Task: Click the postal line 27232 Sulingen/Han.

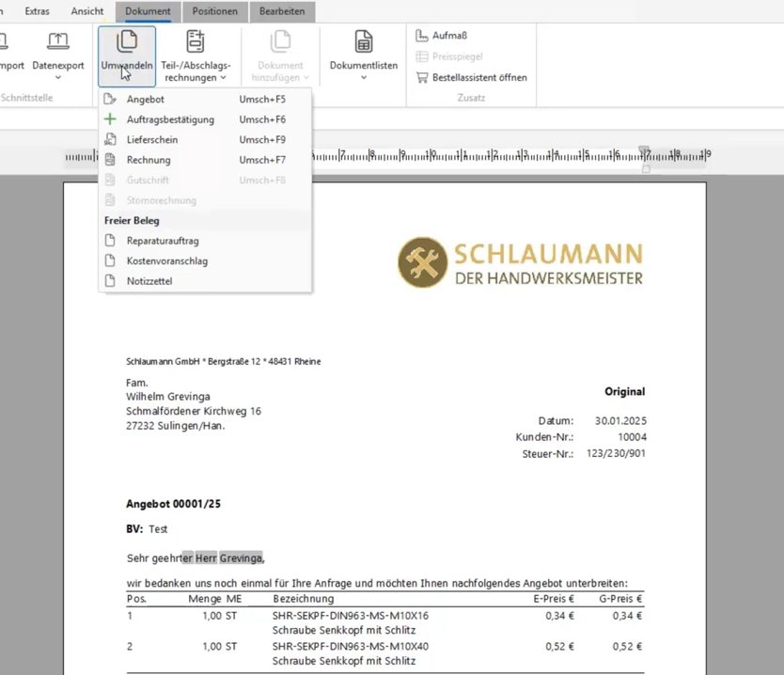Action: (x=176, y=426)
